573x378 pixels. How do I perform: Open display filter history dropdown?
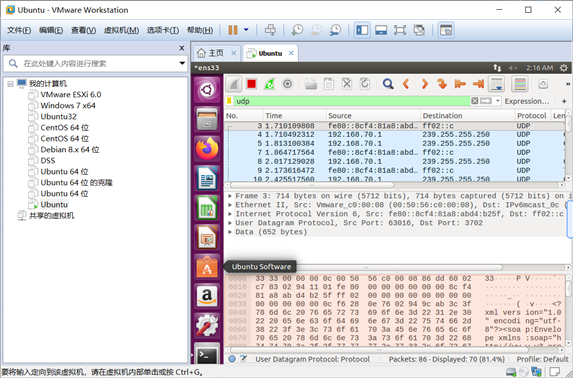click(498, 101)
